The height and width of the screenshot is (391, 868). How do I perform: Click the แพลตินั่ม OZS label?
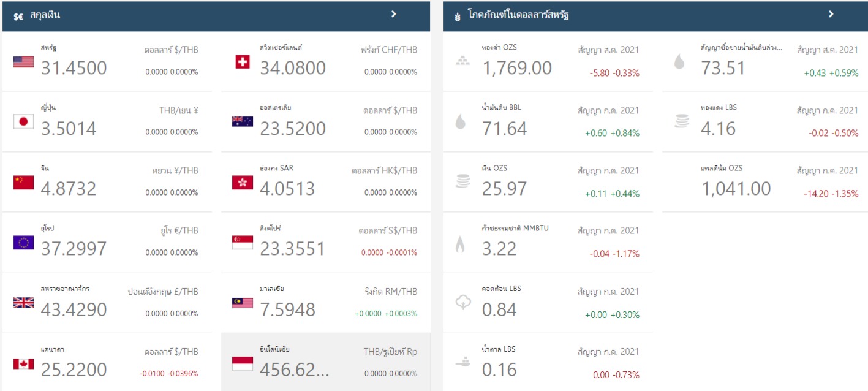(x=722, y=168)
